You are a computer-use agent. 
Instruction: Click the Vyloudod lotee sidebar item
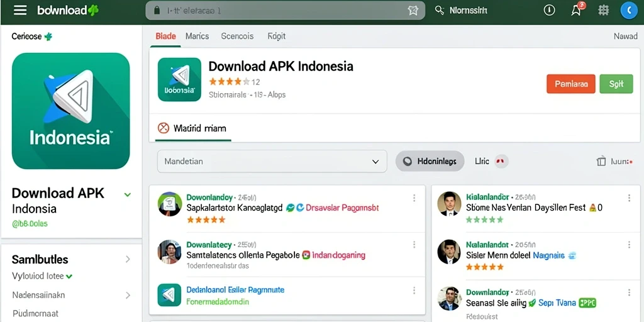point(38,277)
